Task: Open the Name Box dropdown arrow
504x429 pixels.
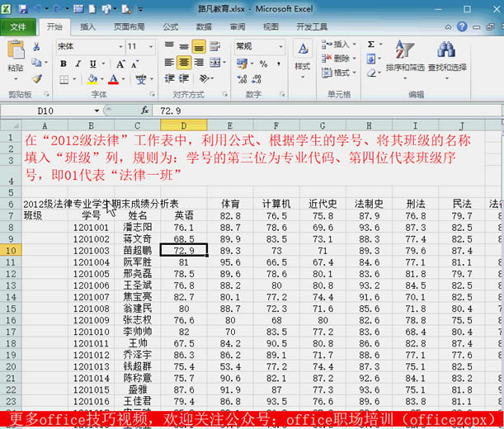Action: point(97,111)
